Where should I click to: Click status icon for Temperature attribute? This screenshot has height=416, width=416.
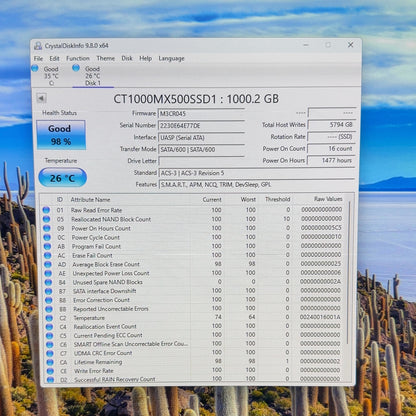[49, 318]
